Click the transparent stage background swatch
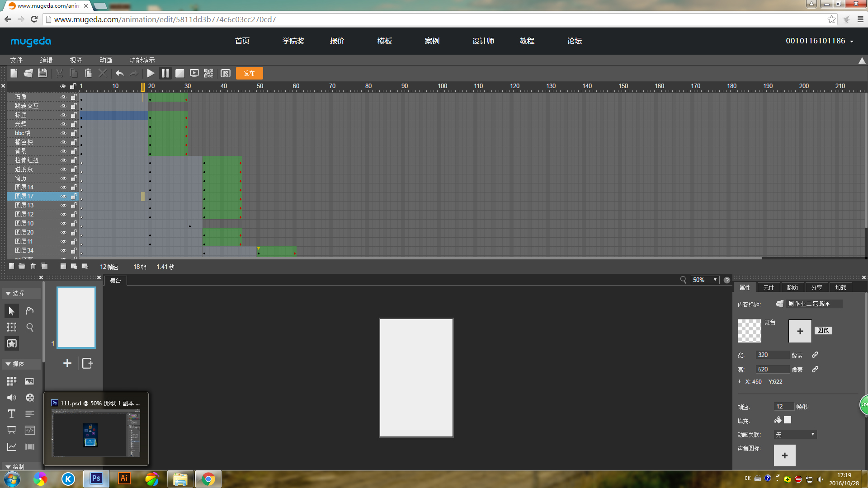This screenshot has height=488, width=868. (x=750, y=331)
